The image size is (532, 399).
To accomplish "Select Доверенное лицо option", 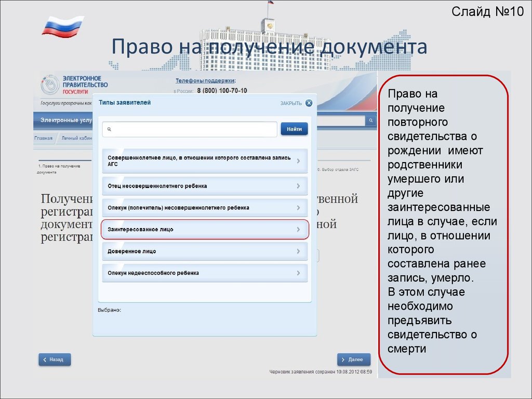I will click(205, 251).
